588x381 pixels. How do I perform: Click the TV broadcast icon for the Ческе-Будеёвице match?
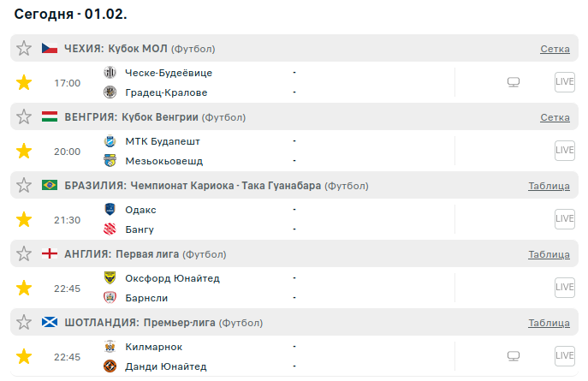pyautogui.click(x=514, y=83)
